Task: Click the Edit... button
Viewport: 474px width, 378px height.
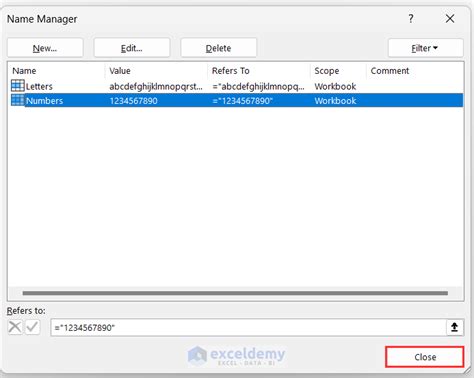Action: tap(132, 48)
